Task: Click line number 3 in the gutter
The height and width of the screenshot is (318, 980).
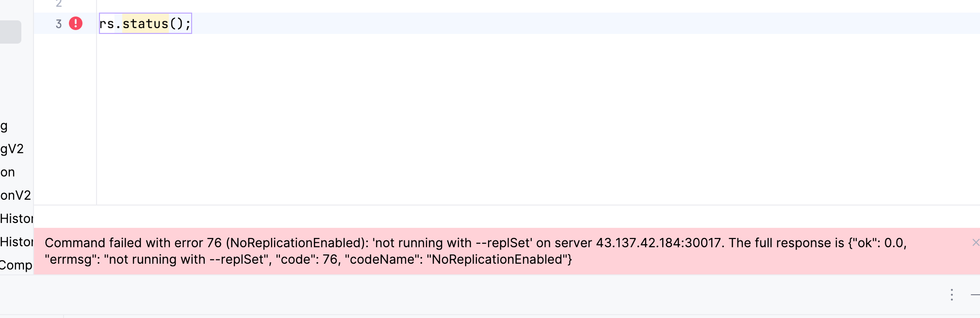Action: pos(59,24)
